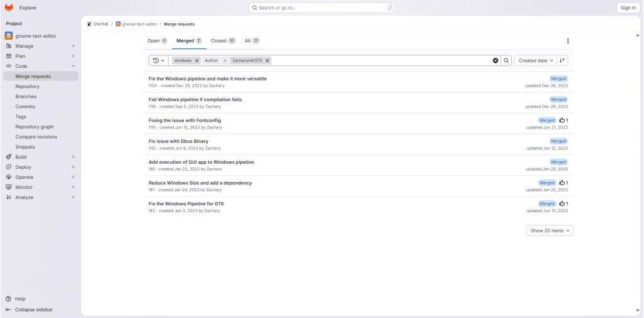Image resolution: width=644 pixels, height=318 pixels.
Task: Switch to the All tab
Action: [x=252, y=41]
